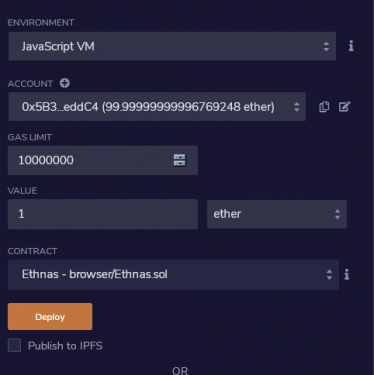Click the environment info icon
The height and width of the screenshot is (375, 374).
click(351, 46)
